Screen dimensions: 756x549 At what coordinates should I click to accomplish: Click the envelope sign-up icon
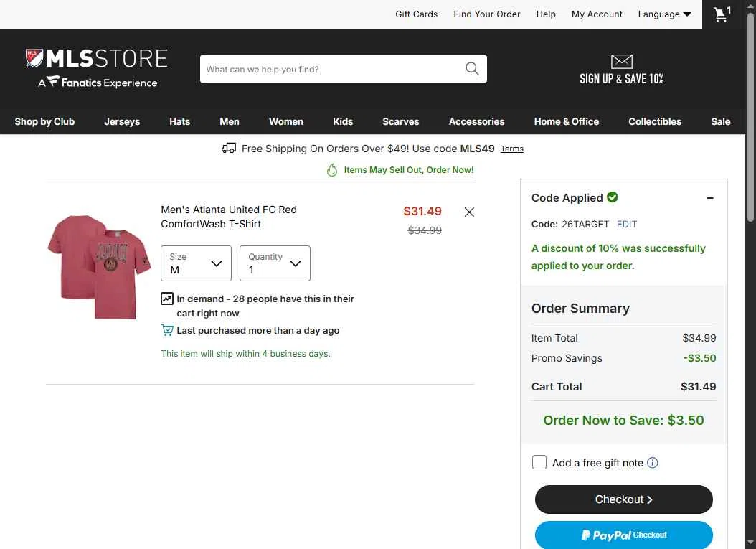coord(621,61)
